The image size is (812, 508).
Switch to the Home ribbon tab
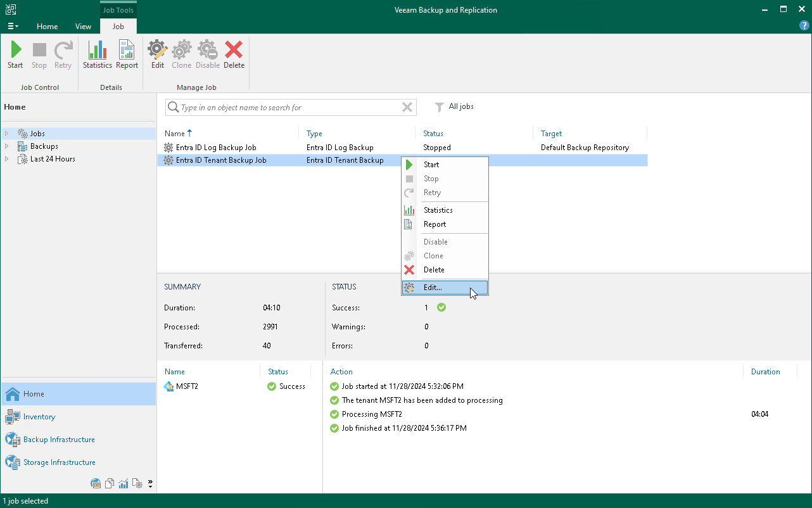pyautogui.click(x=48, y=27)
